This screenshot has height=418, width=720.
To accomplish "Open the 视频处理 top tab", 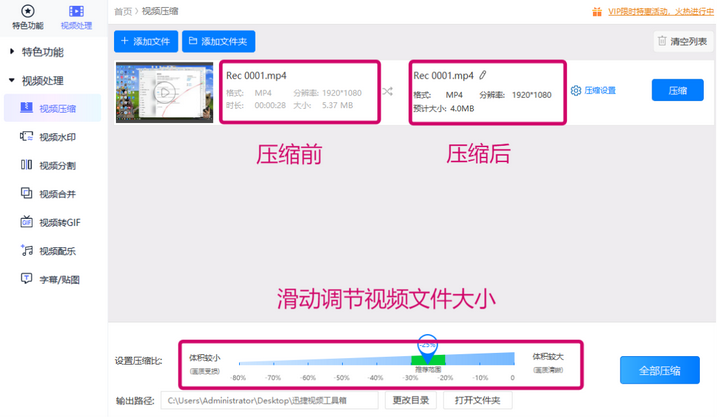I will pyautogui.click(x=76, y=17).
